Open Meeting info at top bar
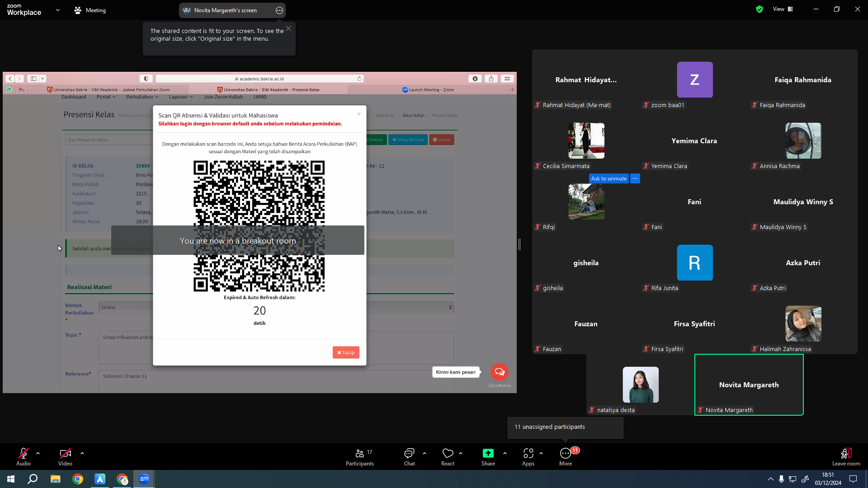The width and height of the screenshot is (868, 488). pyautogui.click(x=90, y=10)
